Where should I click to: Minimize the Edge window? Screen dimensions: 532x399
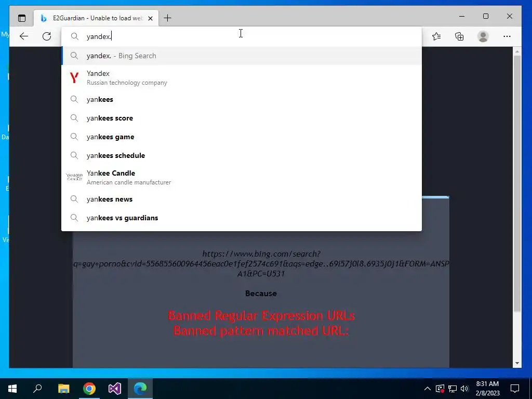462,16
